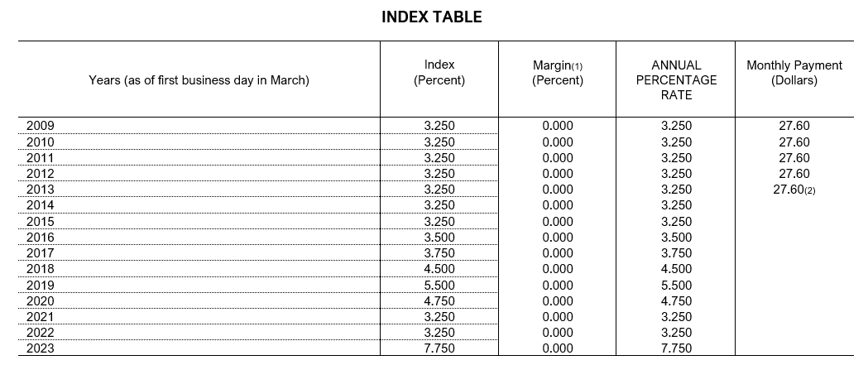Viewport: 868px width, 365px height.
Task: Select the 2022 Margin value 0.000
Action: pyautogui.click(x=557, y=333)
